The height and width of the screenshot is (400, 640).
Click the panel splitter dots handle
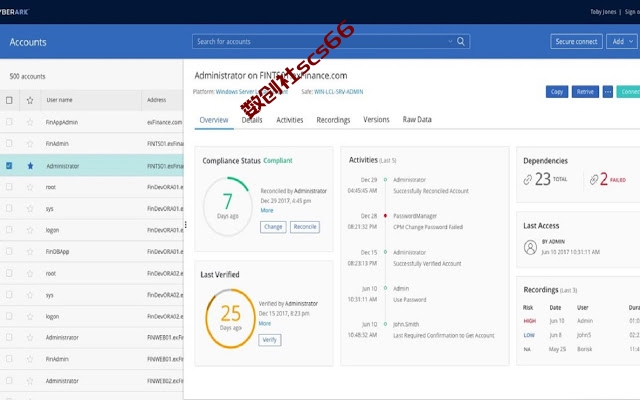coord(186,224)
